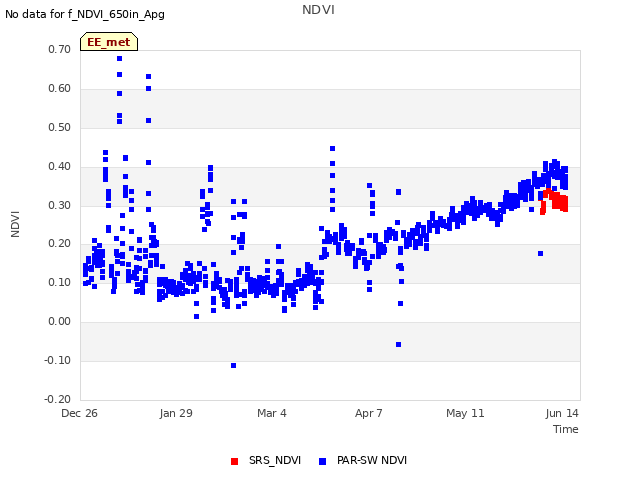Click the Jan 29 x-axis label
The image size is (640, 480).
click(176, 413)
